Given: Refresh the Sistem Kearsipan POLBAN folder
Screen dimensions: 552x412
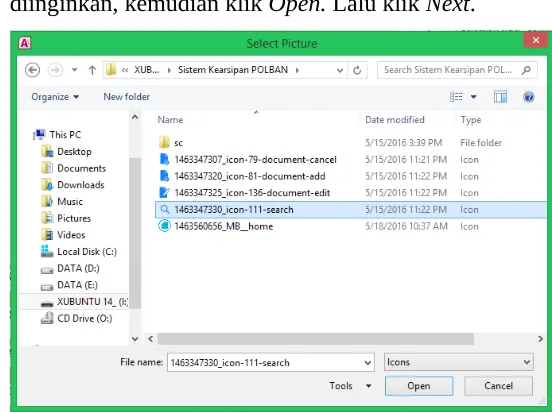Looking at the screenshot, I should pos(357,70).
